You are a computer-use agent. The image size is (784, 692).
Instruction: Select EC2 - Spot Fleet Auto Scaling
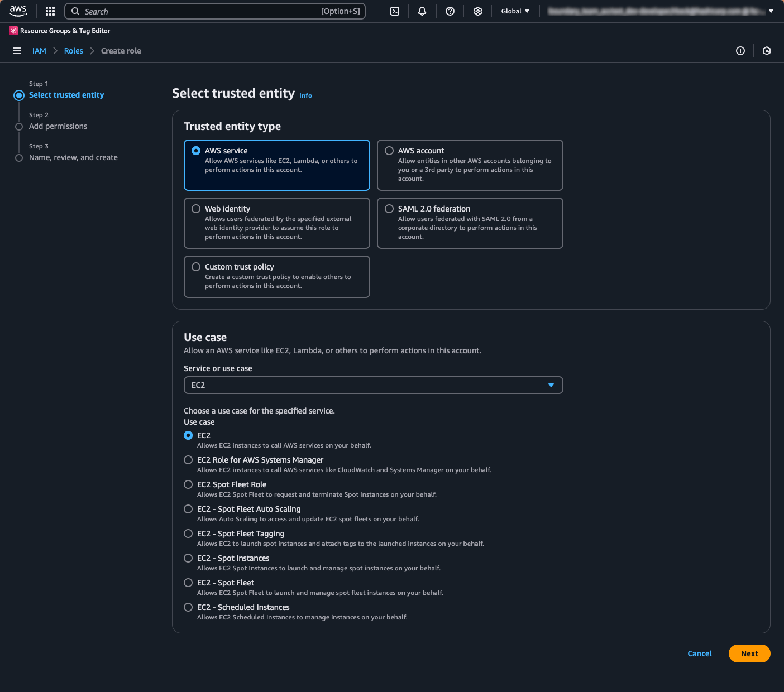pyautogui.click(x=188, y=509)
